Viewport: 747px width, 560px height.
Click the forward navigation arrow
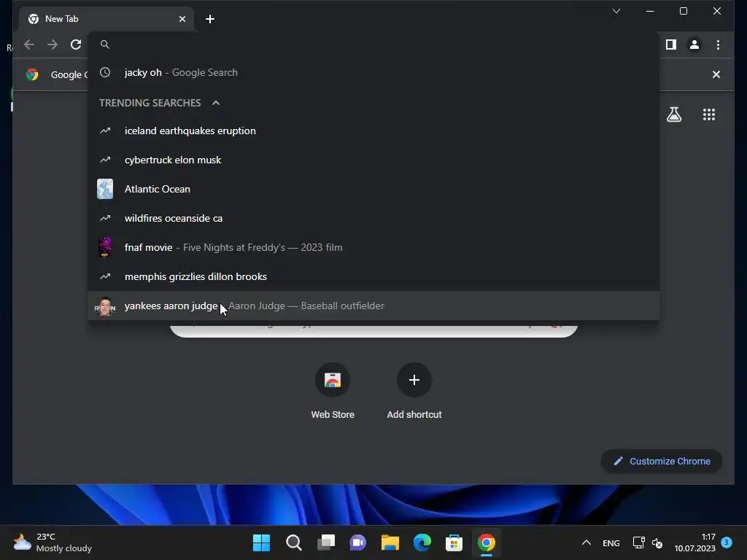pos(53,44)
